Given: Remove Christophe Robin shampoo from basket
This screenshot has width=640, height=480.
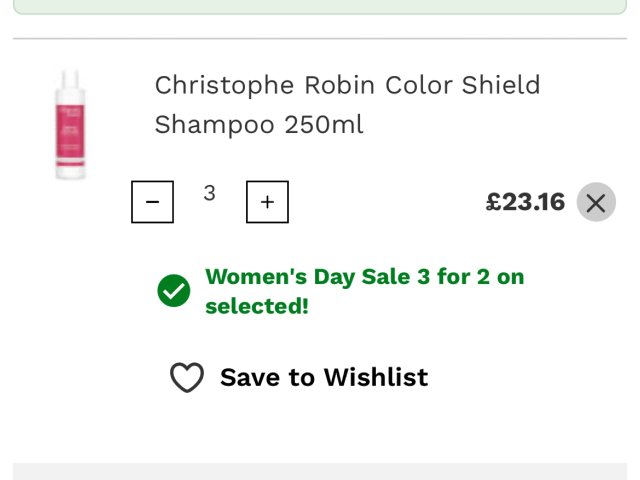Looking at the screenshot, I should [x=596, y=203].
